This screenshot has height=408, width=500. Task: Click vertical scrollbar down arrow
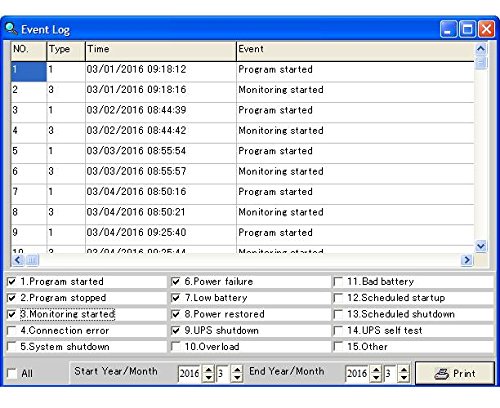coord(481,246)
